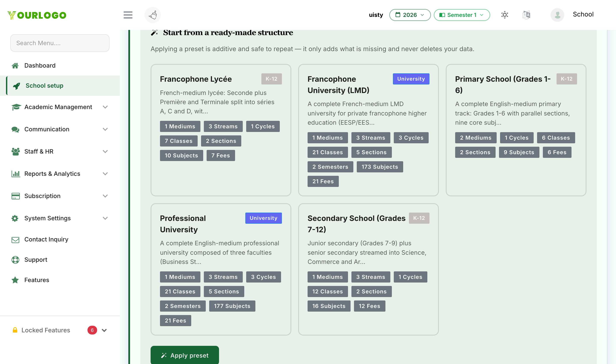Select Secondary School (Grades 7-12) preset
This screenshot has width=616, height=364.
coord(368,269)
